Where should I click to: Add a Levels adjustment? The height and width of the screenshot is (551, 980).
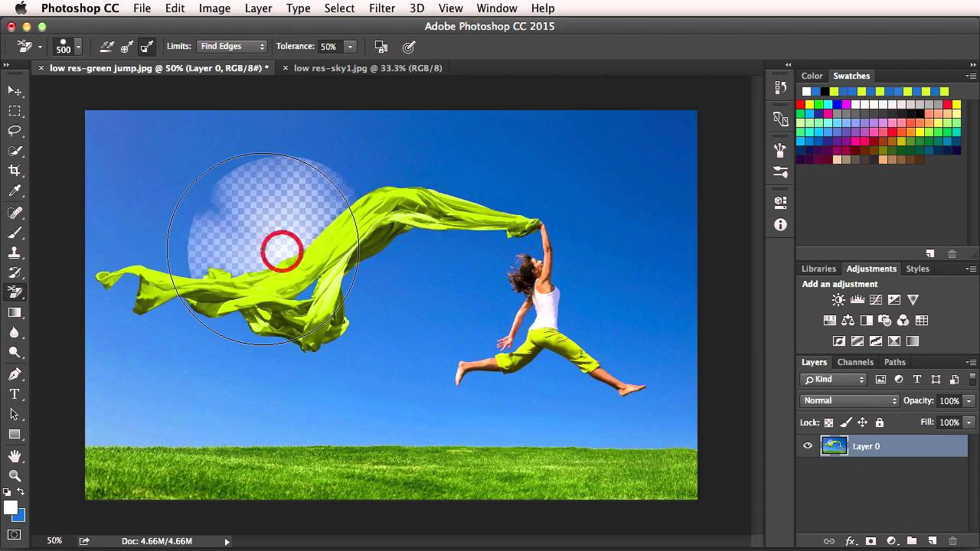click(857, 300)
